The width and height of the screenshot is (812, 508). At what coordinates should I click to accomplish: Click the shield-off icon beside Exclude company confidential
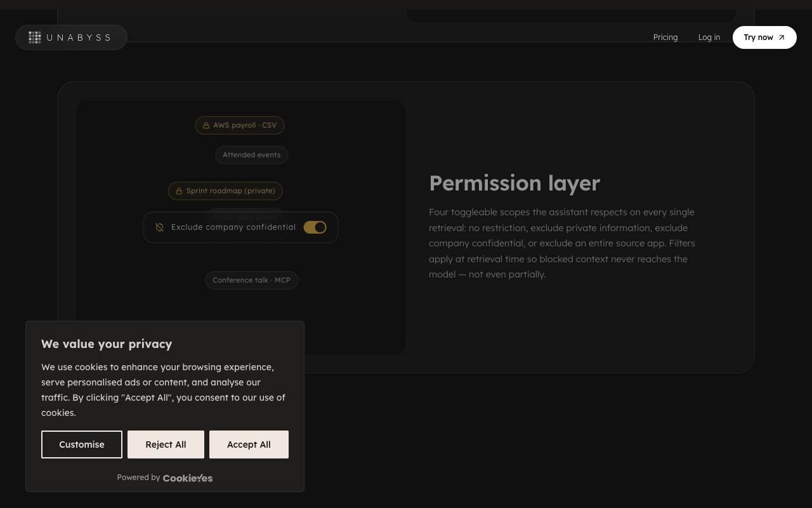click(x=160, y=227)
